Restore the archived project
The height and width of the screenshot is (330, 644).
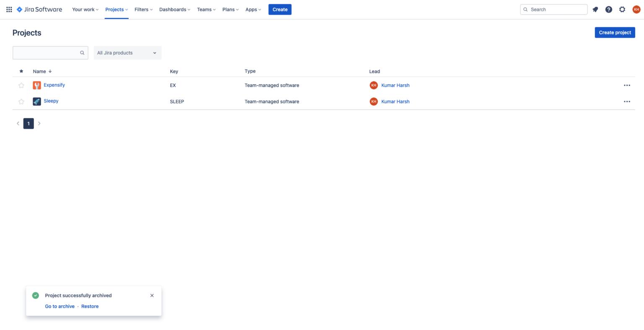pyautogui.click(x=90, y=306)
